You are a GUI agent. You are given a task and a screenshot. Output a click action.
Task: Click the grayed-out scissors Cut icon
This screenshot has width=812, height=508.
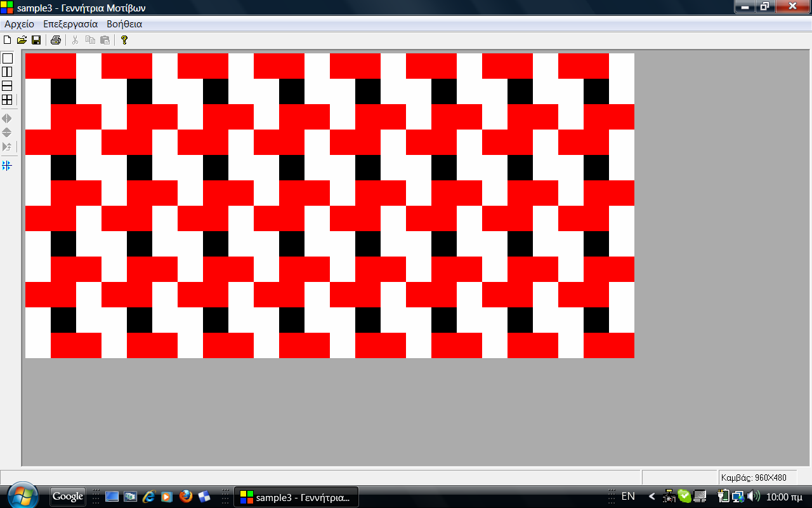coord(75,40)
